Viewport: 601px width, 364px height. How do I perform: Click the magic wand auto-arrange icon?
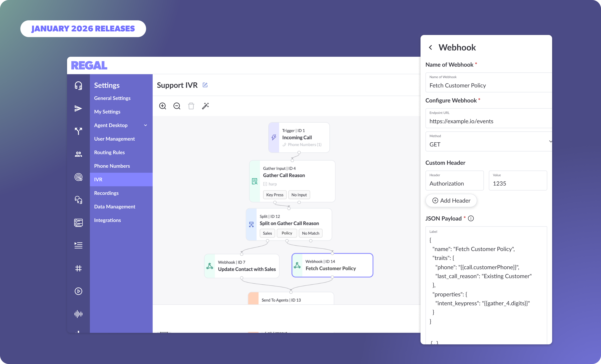(205, 106)
